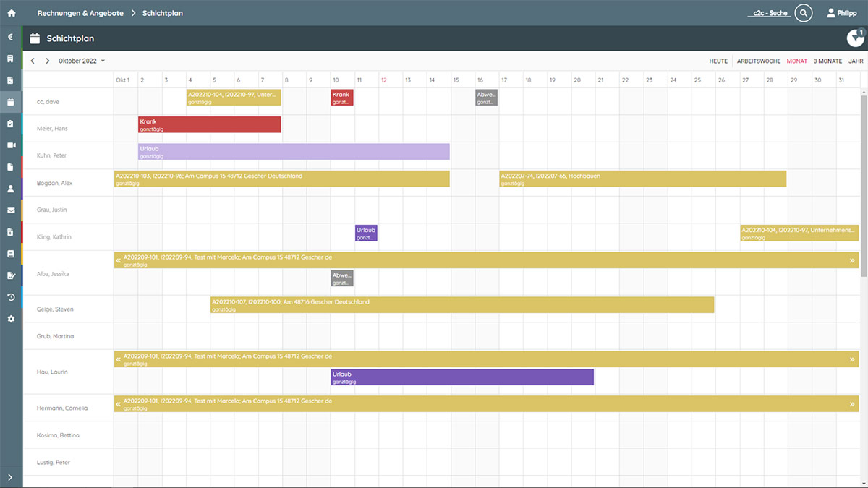Screen dimensions: 868x488
Task: Click the home icon in the top bar
Action: coord(10,12)
